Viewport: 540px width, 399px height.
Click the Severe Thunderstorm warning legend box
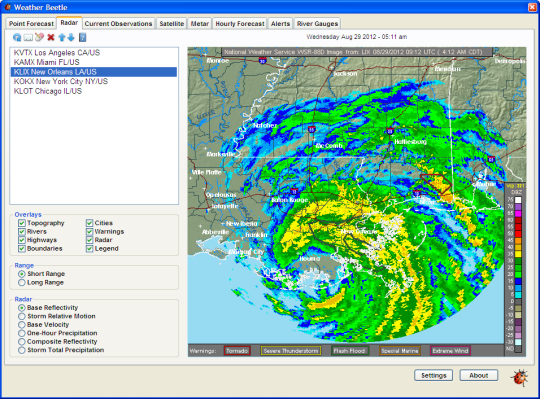[x=291, y=351]
